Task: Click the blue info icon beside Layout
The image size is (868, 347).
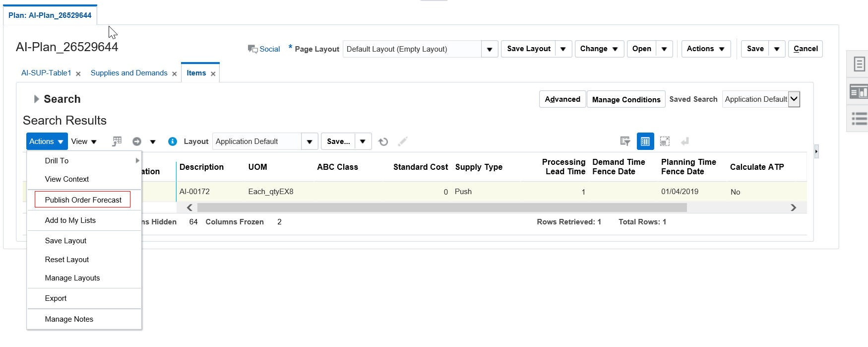Action: tap(173, 141)
